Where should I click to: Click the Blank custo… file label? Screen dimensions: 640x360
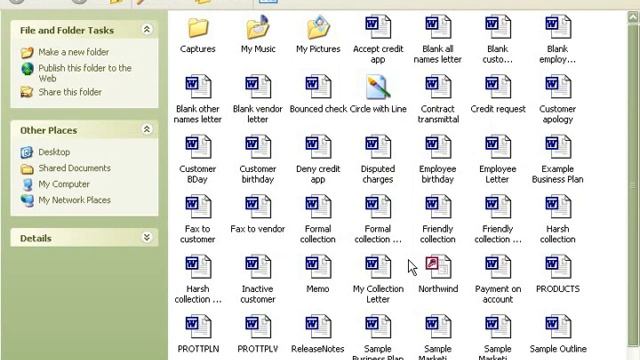click(x=498, y=54)
